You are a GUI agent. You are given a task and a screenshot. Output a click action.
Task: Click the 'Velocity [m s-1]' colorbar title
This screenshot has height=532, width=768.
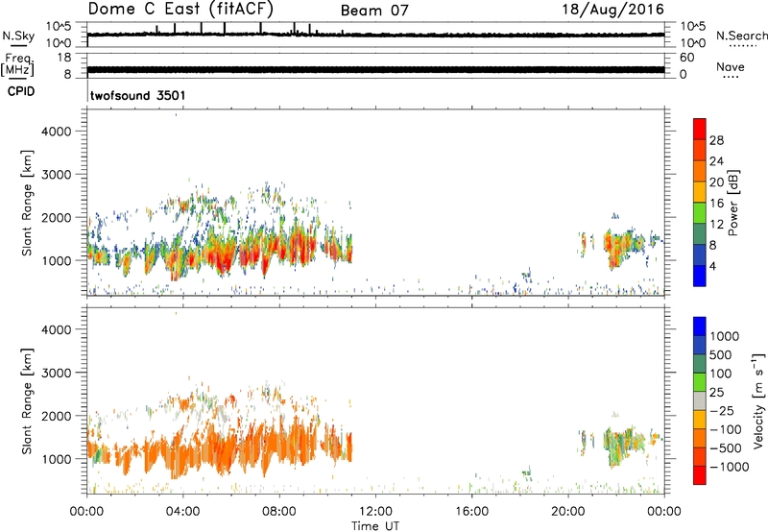tap(758, 400)
